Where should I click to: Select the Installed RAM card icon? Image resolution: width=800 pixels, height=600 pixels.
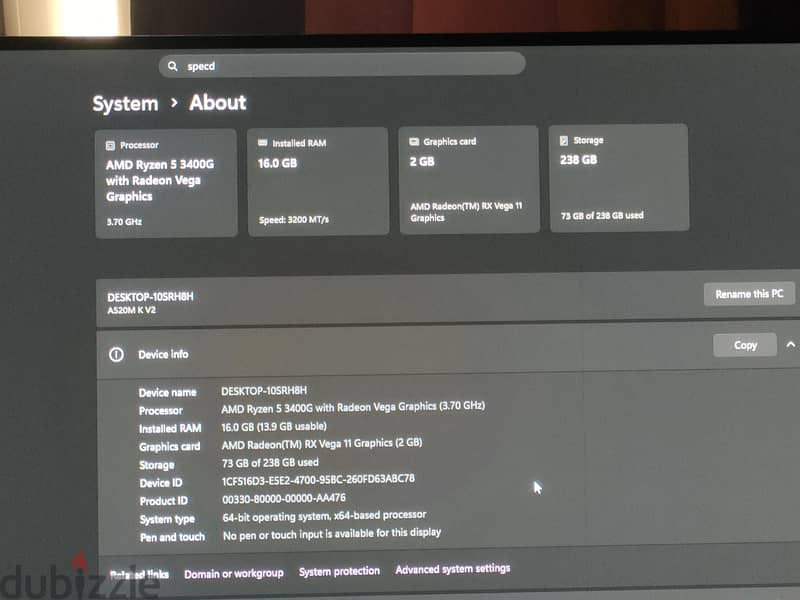click(262, 143)
